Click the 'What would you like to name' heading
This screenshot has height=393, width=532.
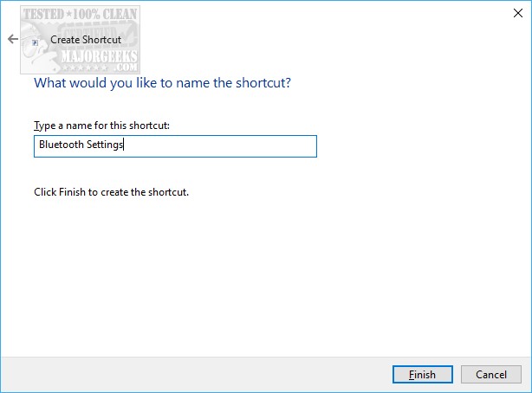[x=161, y=84]
